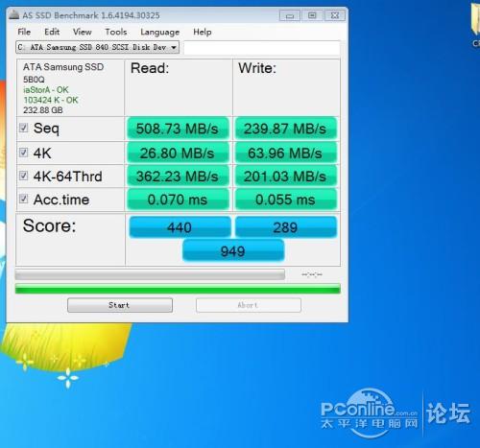The image size is (480, 448).
Task: Toggle the 4K test checkbox
Action: (23, 153)
